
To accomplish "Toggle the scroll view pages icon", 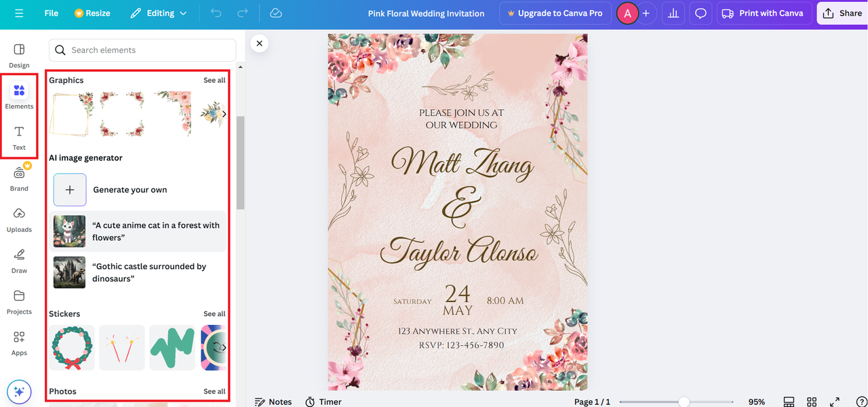I will click(x=789, y=402).
